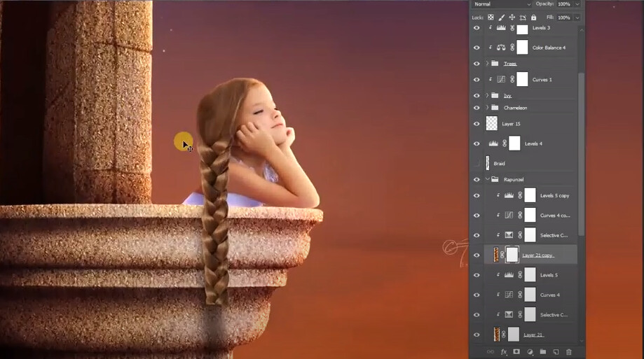This screenshot has height=359, width=644.
Task: Hide the Trees group
Action: [x=477, y=64]
